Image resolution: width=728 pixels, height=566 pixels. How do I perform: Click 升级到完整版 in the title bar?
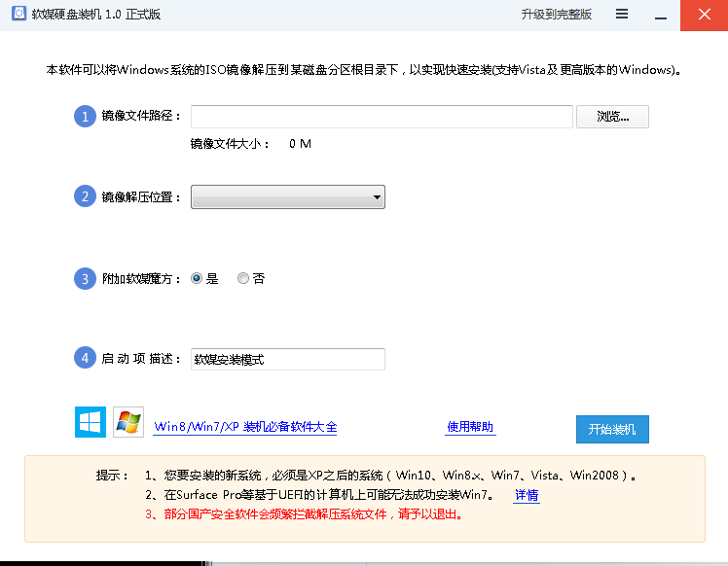pyautogui.click(x=556, y=15)
